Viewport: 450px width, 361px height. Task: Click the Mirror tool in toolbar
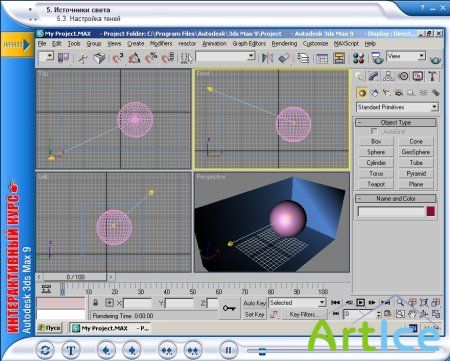click(x=267, y=58)
